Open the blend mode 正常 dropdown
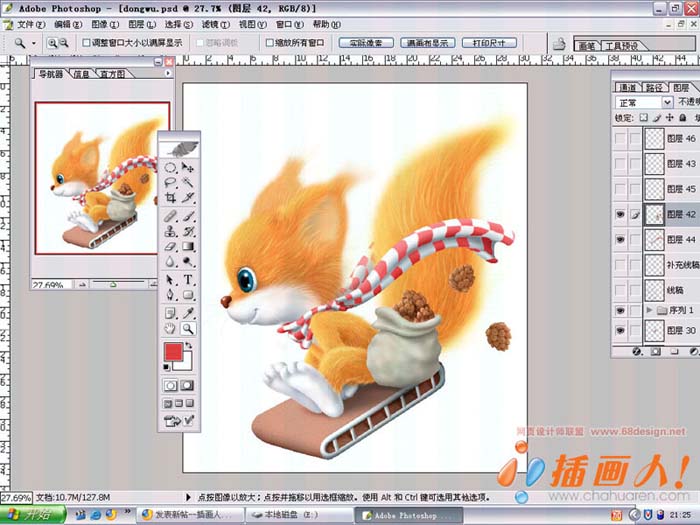Image resolution: width=700 pixels, height=525 pixels. coord(644,103)
